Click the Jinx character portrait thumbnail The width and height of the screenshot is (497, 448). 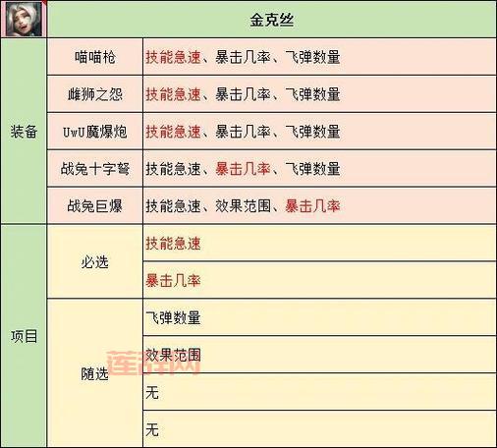(x=24, y=19)
